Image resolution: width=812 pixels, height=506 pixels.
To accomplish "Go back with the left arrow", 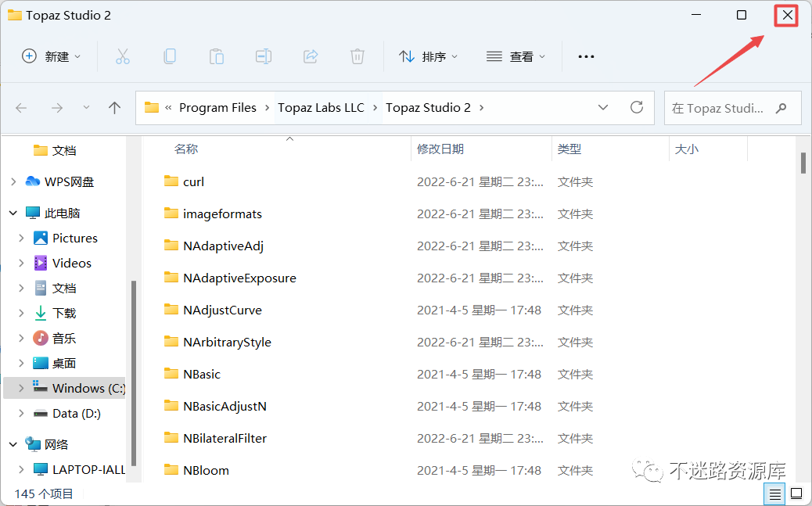I will coord(21,108).
